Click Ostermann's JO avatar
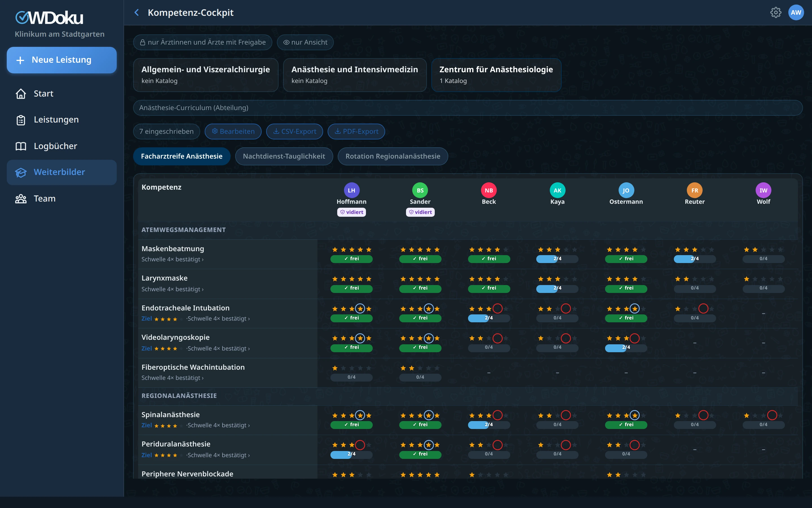Viewport: 812px width, 508px height. coord(626,190)
